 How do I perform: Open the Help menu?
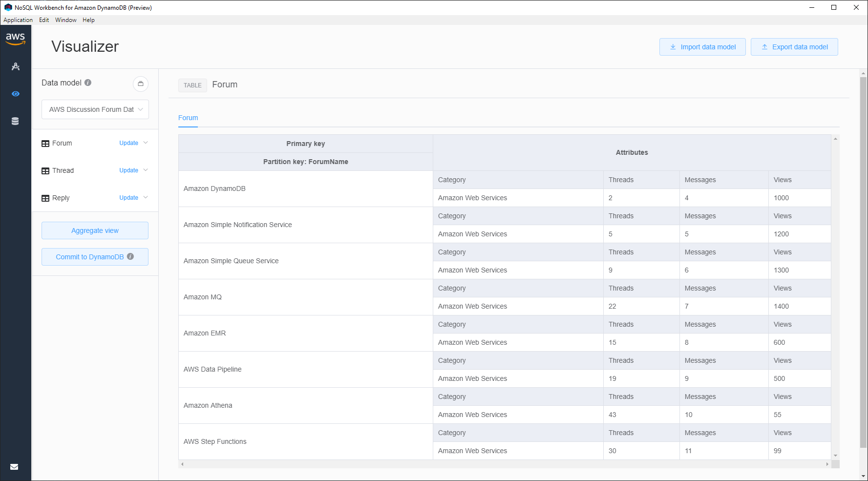point(88,20)
